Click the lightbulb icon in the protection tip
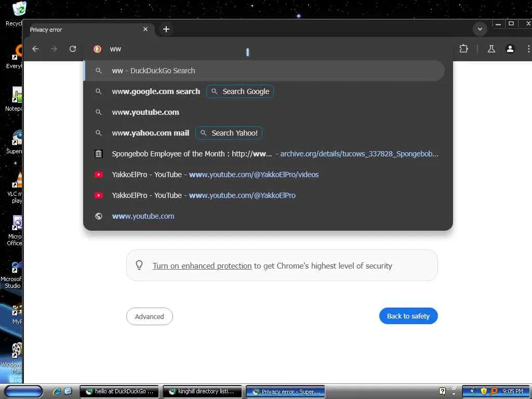 click(x=139, y=265)
